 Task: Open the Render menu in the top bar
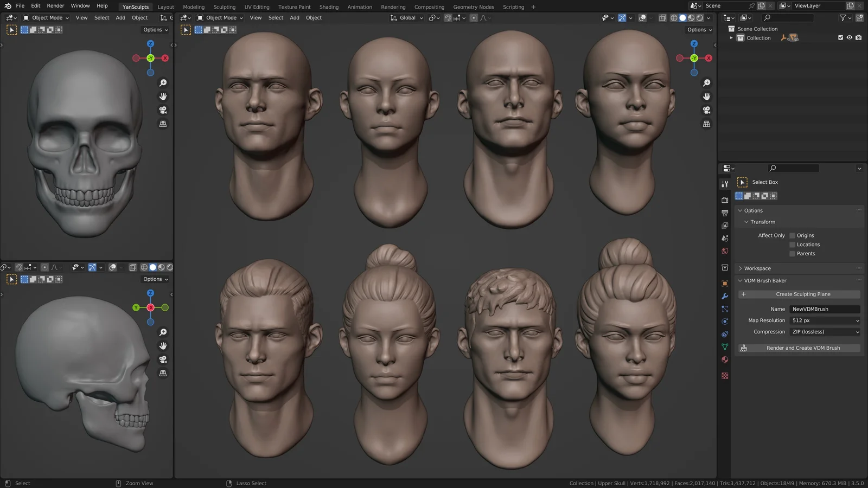pos(55,5)
